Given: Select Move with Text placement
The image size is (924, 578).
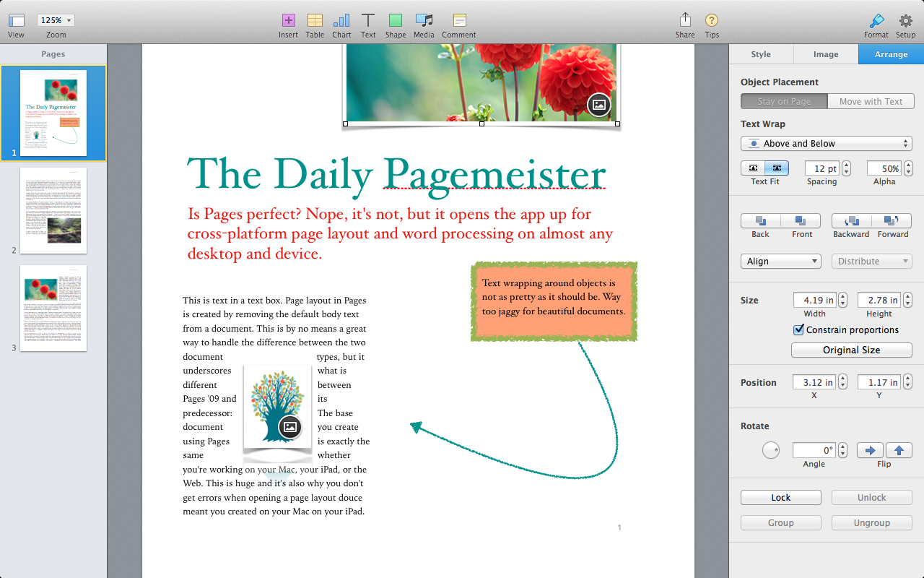Looking at the screenshot, I should [x=871, y=102].
